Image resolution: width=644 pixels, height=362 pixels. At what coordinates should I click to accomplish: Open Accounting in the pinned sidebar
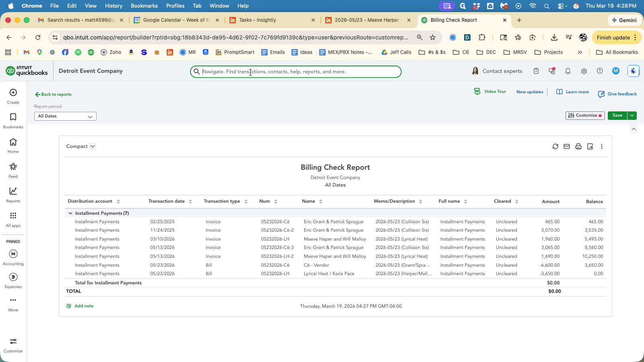coord(13,257)
